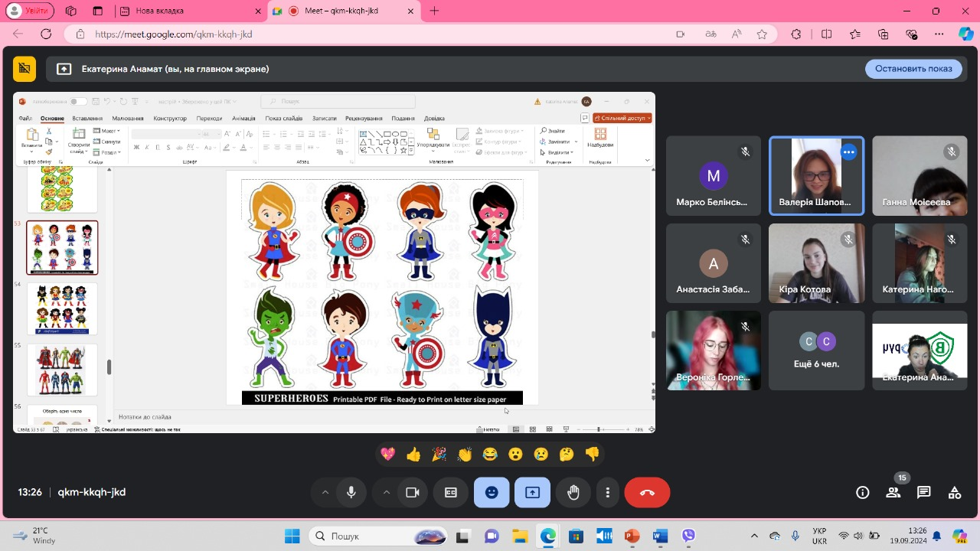Open the chat panel icon
The height and width of the screenshot is (551, 980).
point(924,492)
